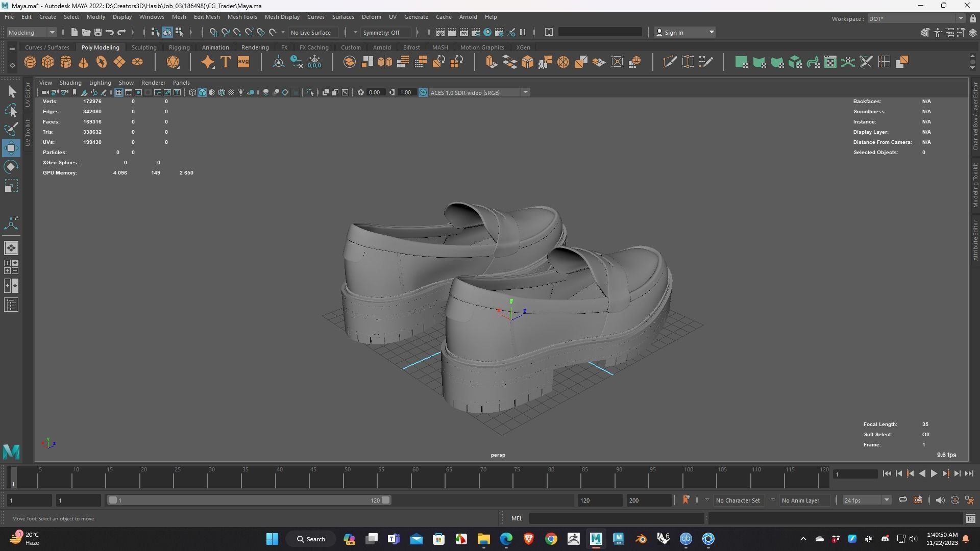This screenshot has width=980, height=551.
Task: Click the Windows Start button on taskbar
Action: coord(272,539)
